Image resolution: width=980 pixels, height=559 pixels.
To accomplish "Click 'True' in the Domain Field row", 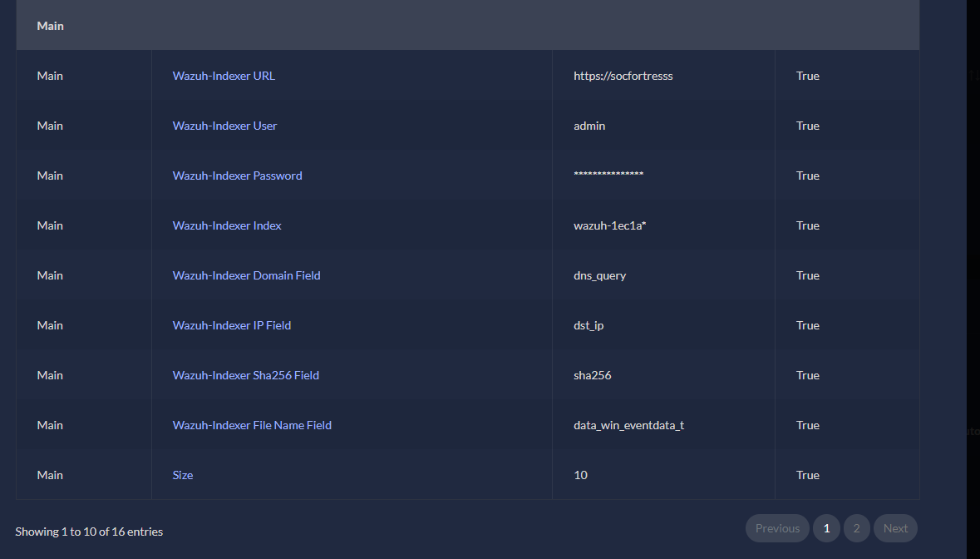I will click(807, 275).
